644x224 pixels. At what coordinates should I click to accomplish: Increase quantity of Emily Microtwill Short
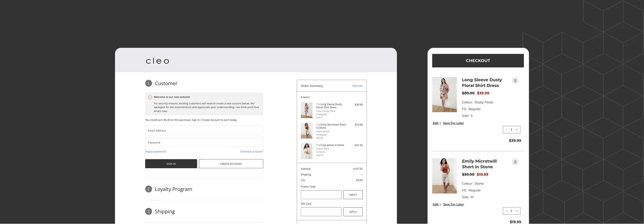tap(517, 211)
